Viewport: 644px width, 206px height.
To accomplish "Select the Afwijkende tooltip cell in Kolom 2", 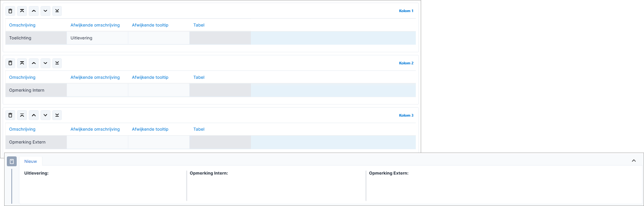I will (x=159, y=90).
